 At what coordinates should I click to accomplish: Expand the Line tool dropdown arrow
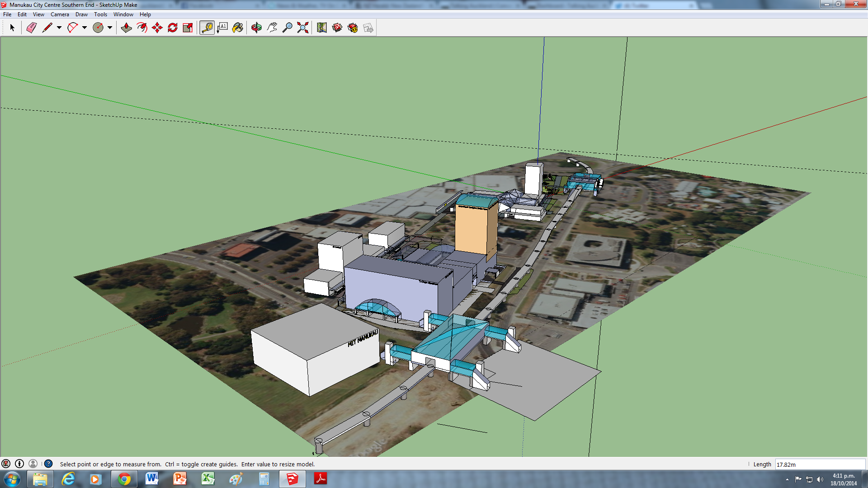(x=59, y=28)
